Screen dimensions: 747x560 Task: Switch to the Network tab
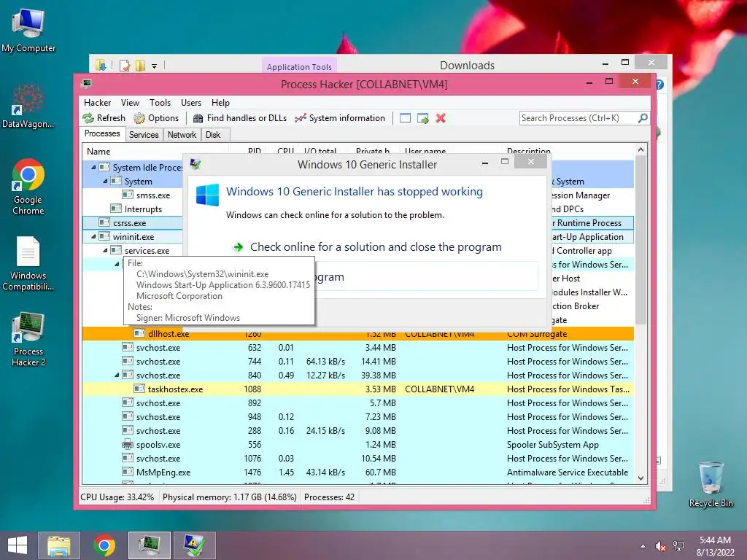pos(182,135)
